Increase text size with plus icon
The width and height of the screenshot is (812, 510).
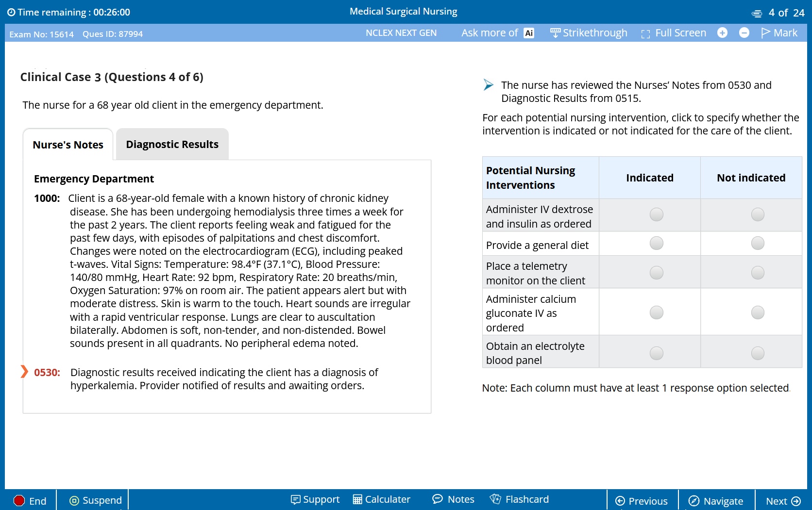[722, 33]
